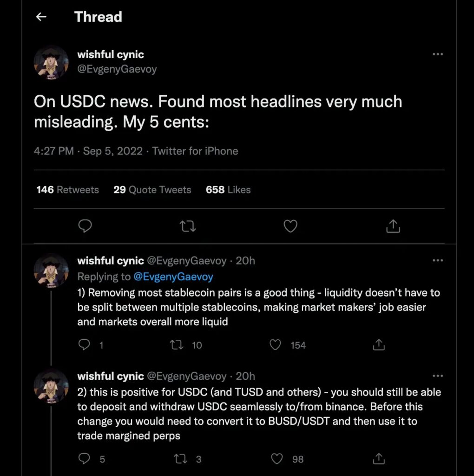The image size is (474, 476).
Task: Go back using the arrow icon
Action: point(41,17)
